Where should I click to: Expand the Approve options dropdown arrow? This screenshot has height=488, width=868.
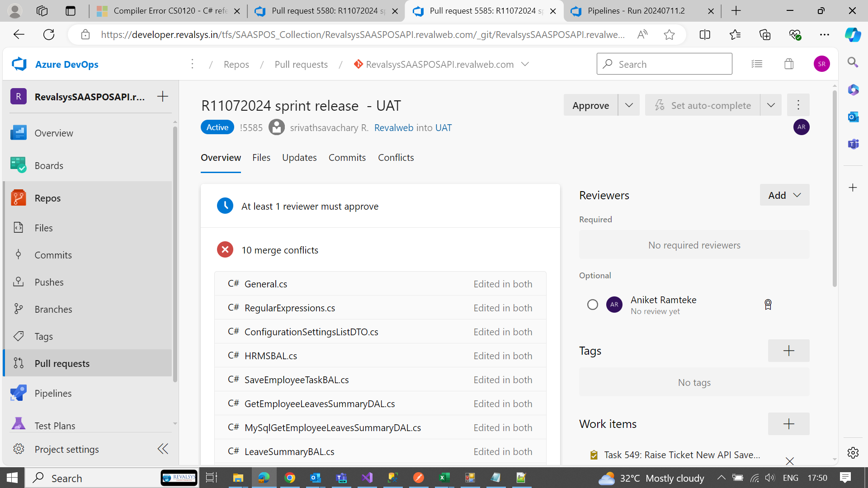point(629,105)
